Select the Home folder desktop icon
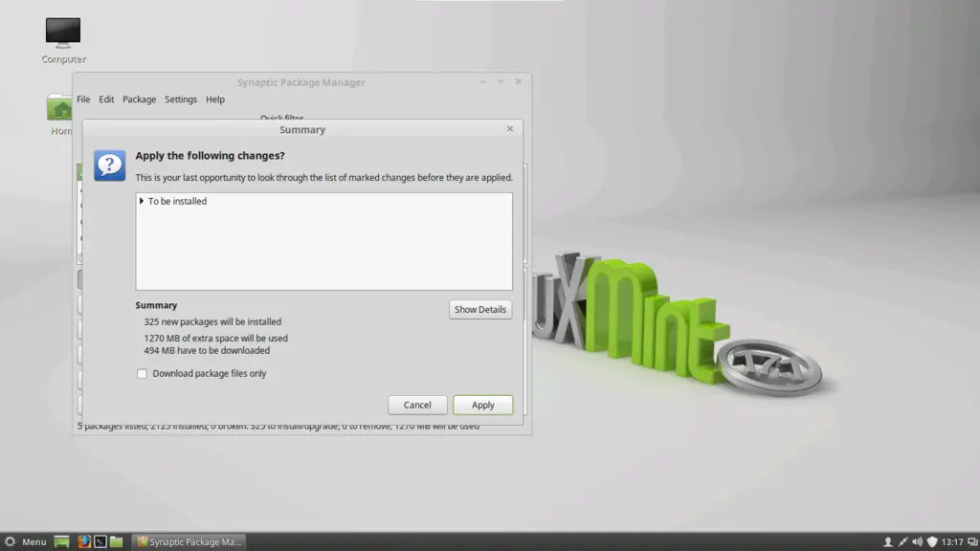The width and height of the screenshot is (980, 551). coord(60,115)
